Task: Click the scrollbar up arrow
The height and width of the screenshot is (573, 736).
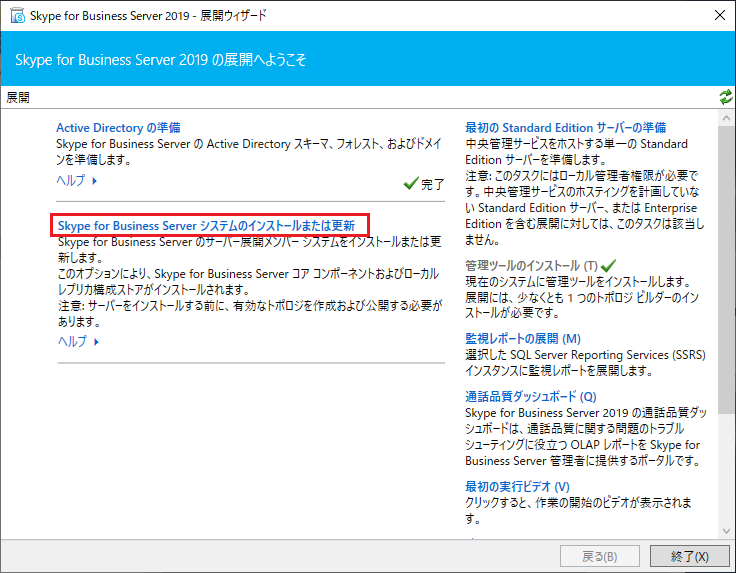Action: 726,118
